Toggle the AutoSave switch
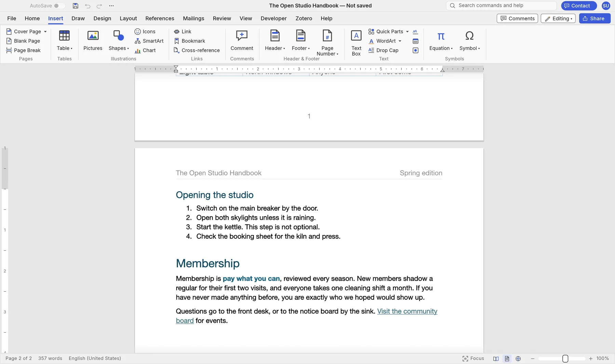Screen dimensions: 615x364 click(59, 6)
